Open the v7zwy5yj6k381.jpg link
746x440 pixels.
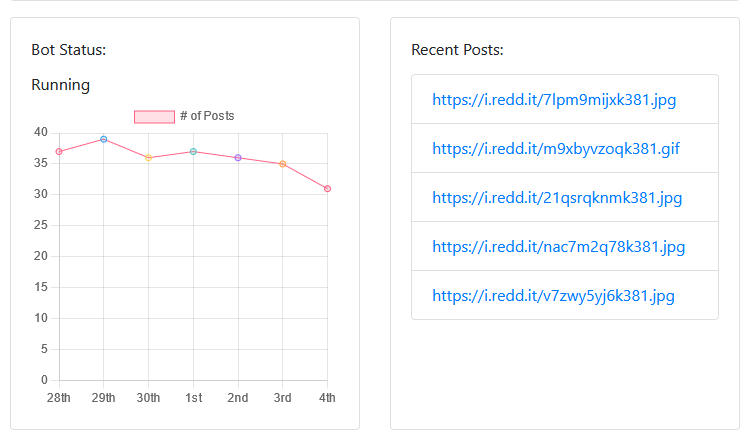[553, 296]
